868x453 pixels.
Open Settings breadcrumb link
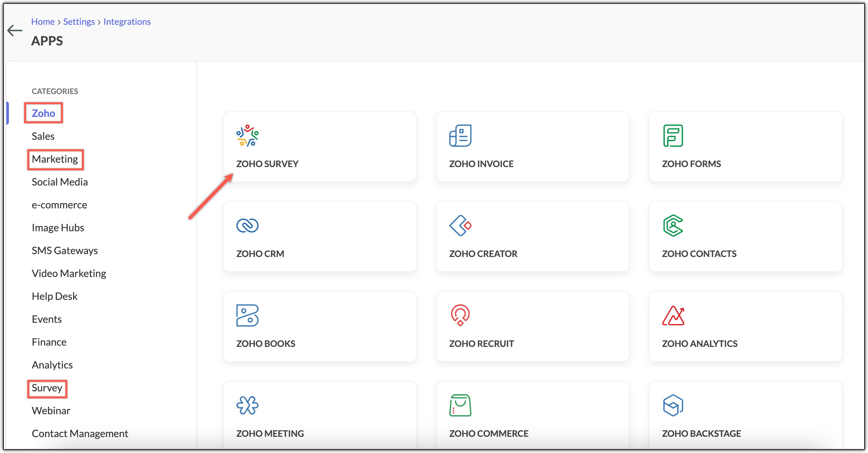point(79,22)
